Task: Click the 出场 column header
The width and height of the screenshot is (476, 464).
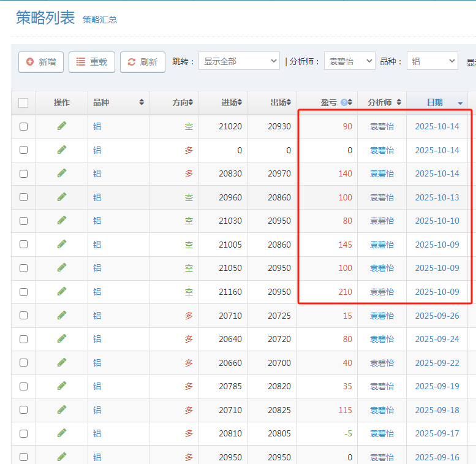Action: pyautogui.click(x=280, y=102)
